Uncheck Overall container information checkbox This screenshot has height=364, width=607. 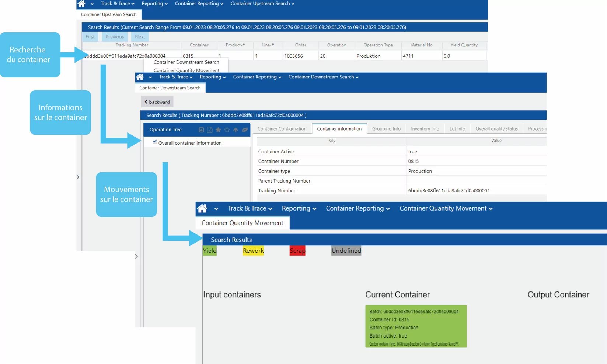155,142
